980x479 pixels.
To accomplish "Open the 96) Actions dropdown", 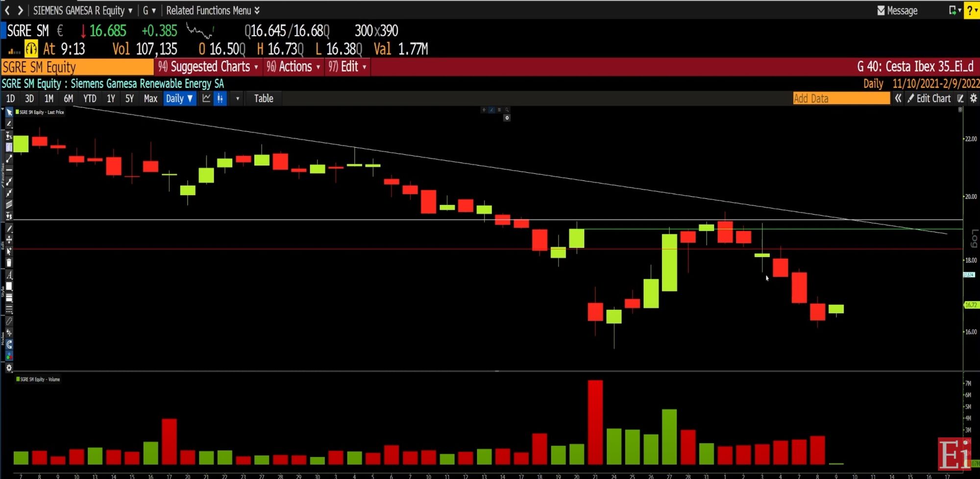I will 293,67.
